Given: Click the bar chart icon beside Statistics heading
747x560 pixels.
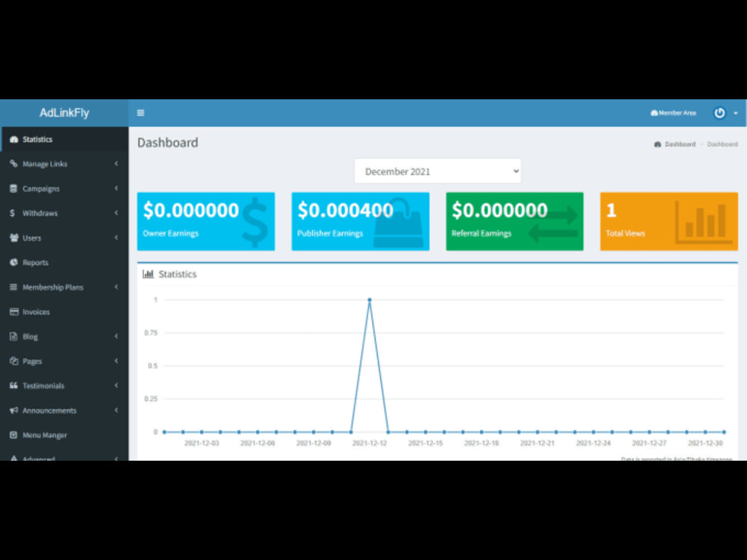Looking at the screenshot, I should [x=148, y=274].
